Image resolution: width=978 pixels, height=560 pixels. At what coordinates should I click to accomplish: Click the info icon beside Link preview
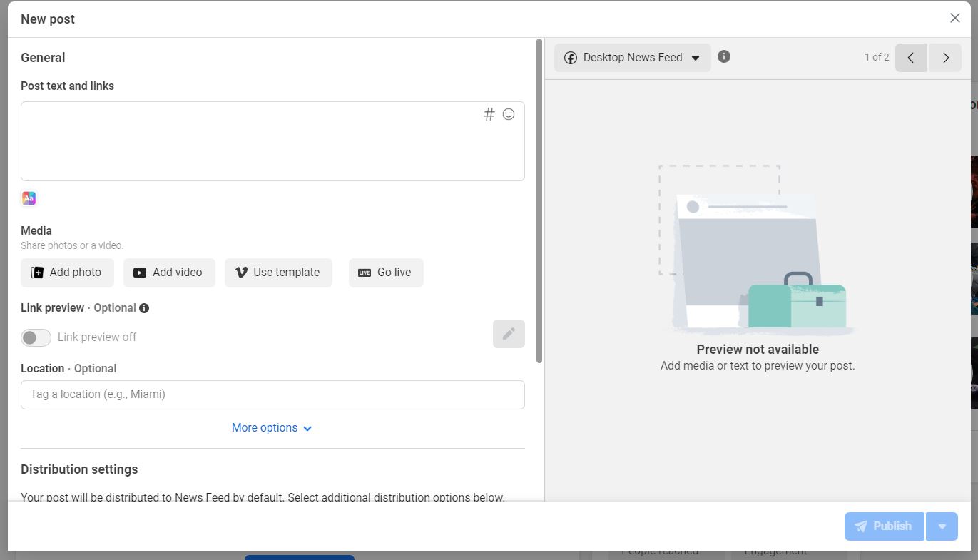point(144,308)
